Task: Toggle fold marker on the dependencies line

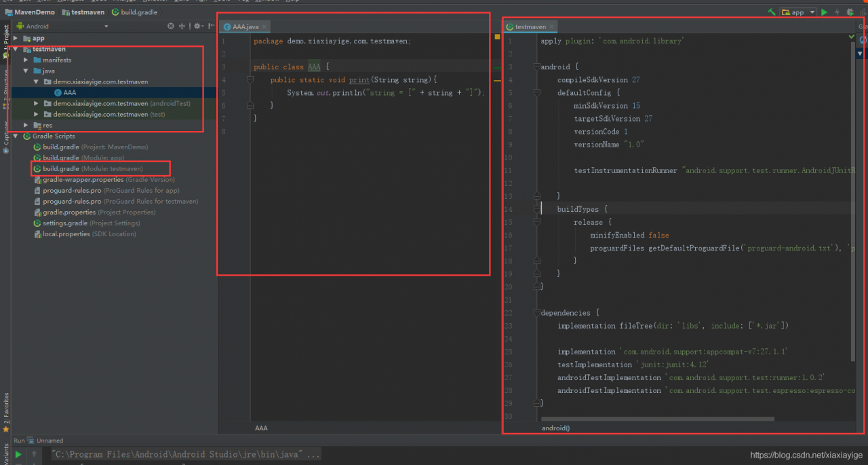Action: point(537,313)
